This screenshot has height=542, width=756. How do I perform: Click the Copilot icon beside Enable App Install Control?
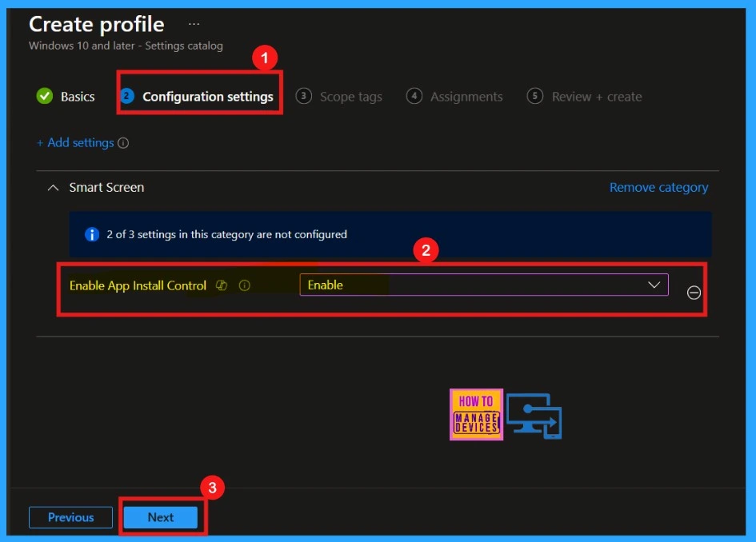[222, 285]
